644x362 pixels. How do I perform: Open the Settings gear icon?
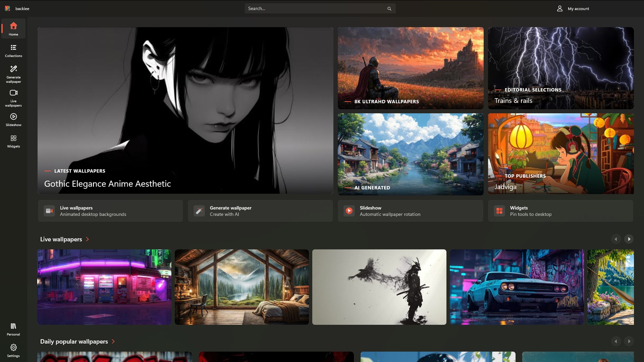click(13, 348)
